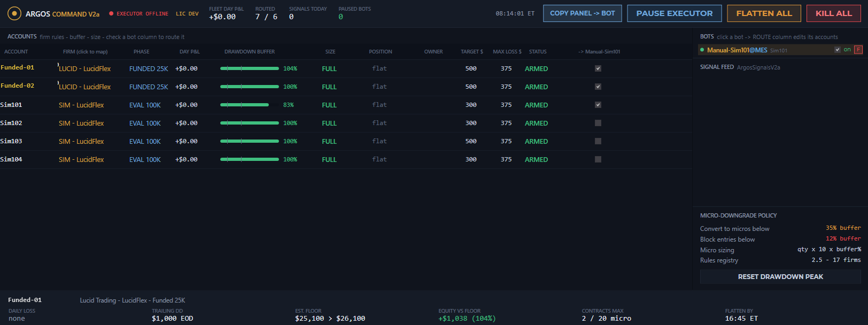Click the red F flatten button on Manual-Sim101 bot

[858, 50]
